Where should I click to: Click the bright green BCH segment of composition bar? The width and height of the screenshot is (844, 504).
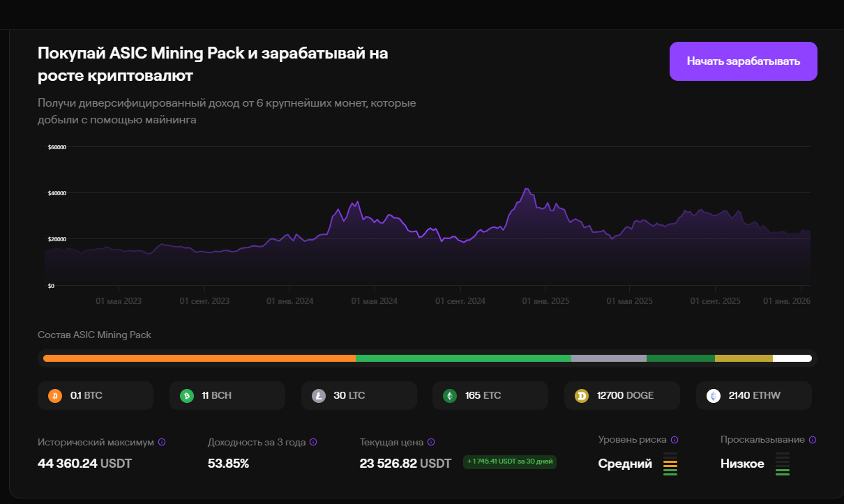tap(463, 358)
